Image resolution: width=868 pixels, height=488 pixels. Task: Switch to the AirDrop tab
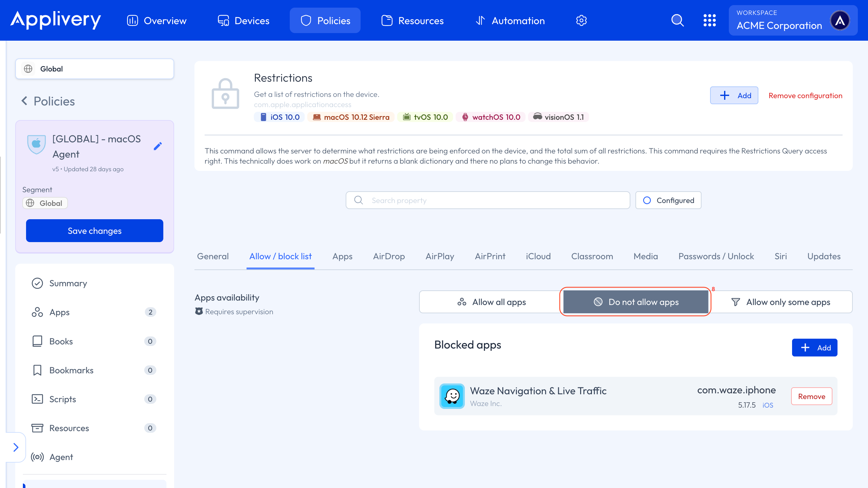point(389,256)
